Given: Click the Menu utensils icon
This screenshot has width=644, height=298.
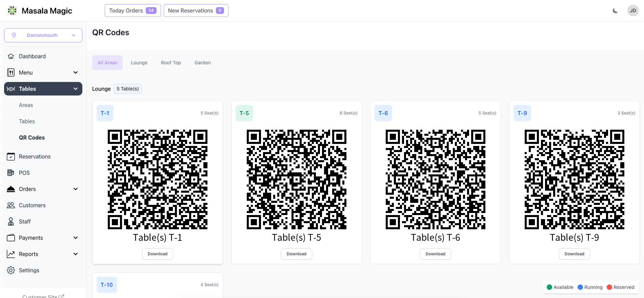Looking at the screenshot, I should (x=11, y=72).
